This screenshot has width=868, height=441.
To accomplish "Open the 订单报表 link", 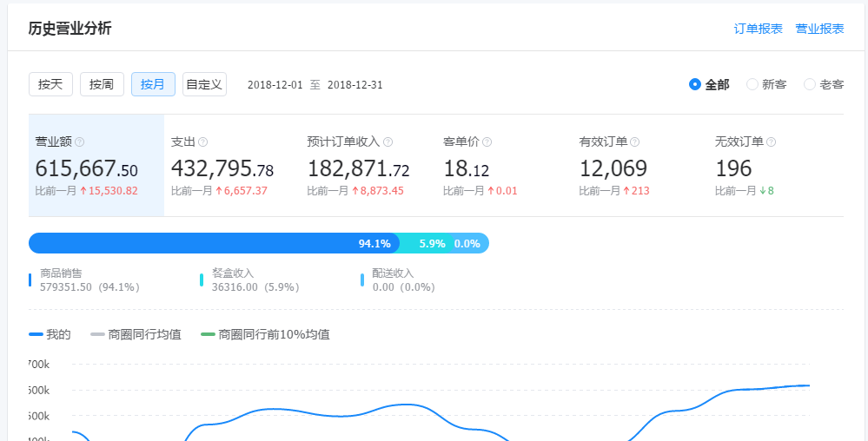I will coord(759,29).
